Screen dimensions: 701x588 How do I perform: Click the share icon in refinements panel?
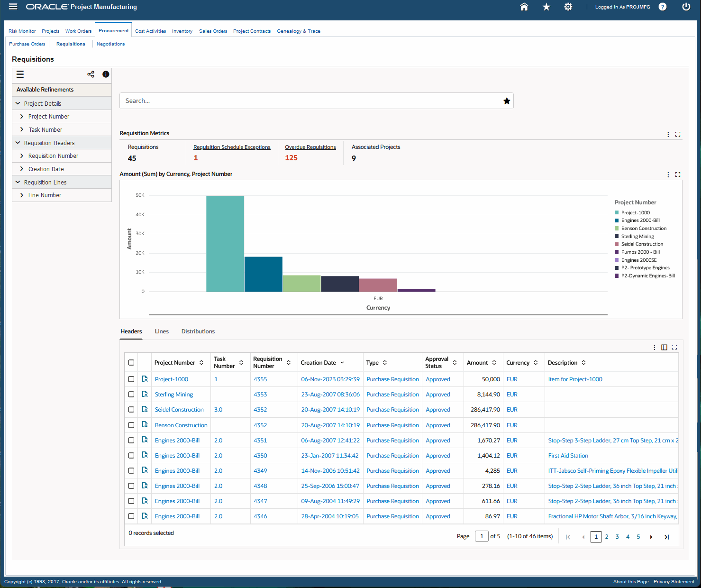(91, 74)
